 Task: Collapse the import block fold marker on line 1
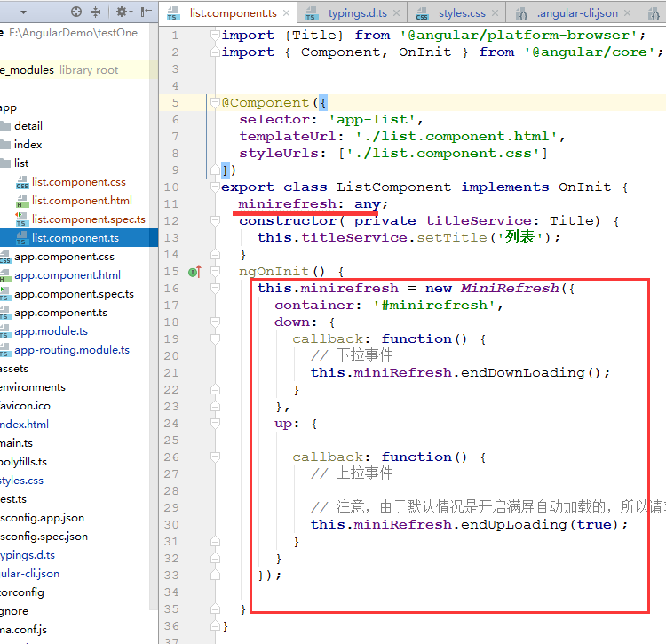(216, 35)
